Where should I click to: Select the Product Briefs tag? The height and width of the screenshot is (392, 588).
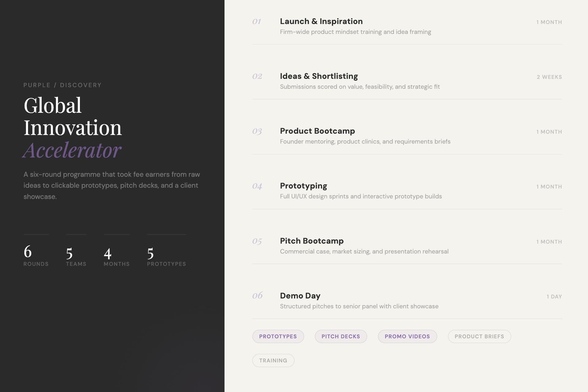coord(479,336)
